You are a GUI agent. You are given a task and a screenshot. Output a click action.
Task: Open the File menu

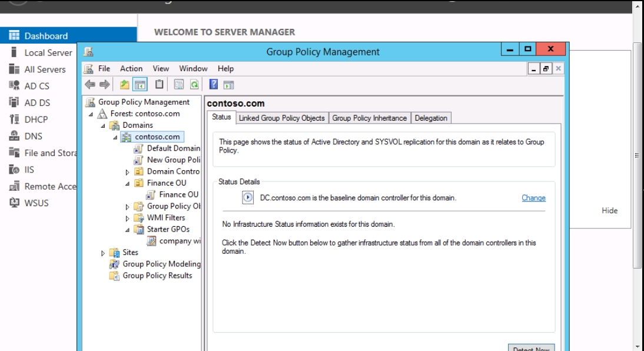pos(104,69)
